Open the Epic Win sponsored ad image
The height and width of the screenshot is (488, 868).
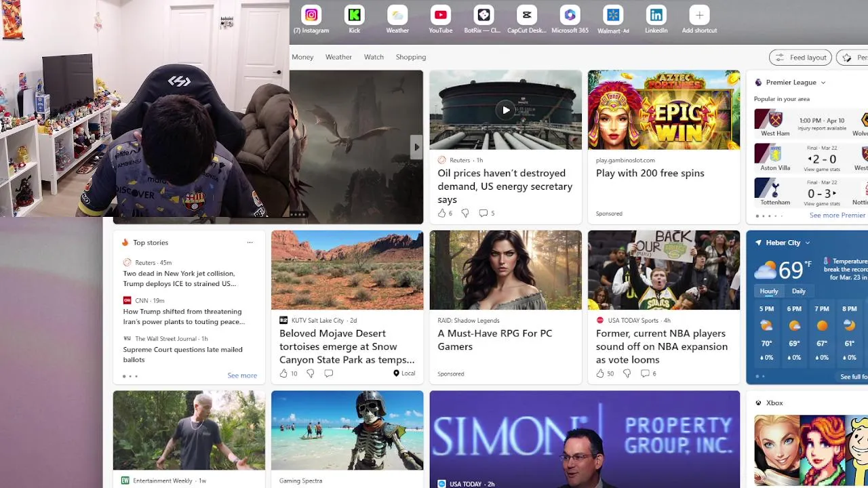tap(664, 110)
